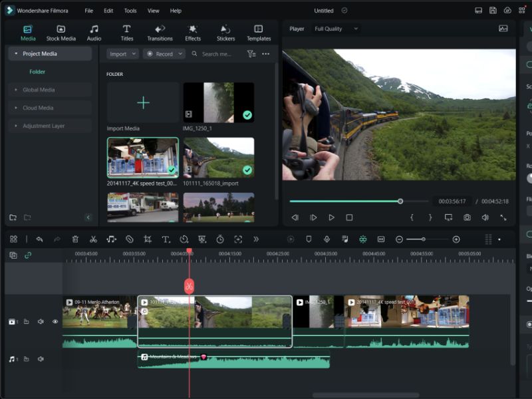Click the Undo arrow in timeline toolbar

(x=39, y=239)
